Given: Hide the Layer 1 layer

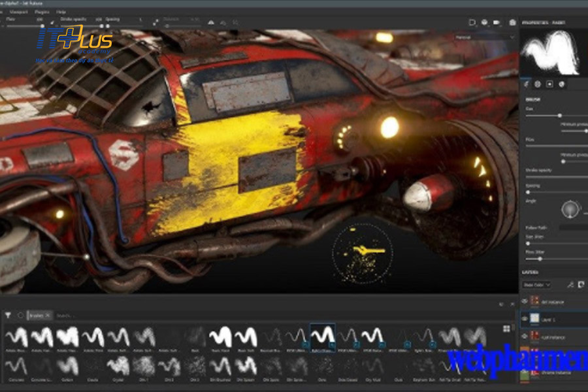Looking at the screenshot, I should pos(524,318).
